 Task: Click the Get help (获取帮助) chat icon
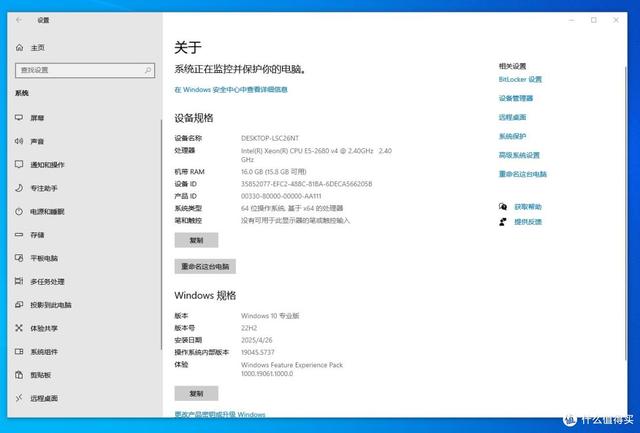(x=503, y=207)
